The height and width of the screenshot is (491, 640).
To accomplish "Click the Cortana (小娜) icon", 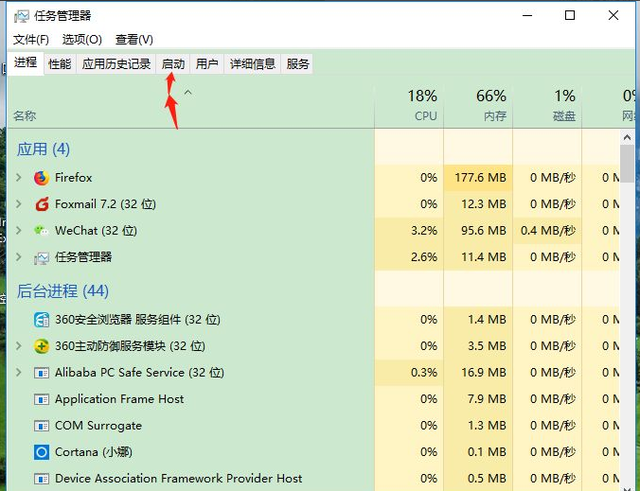I will point(41,452).
